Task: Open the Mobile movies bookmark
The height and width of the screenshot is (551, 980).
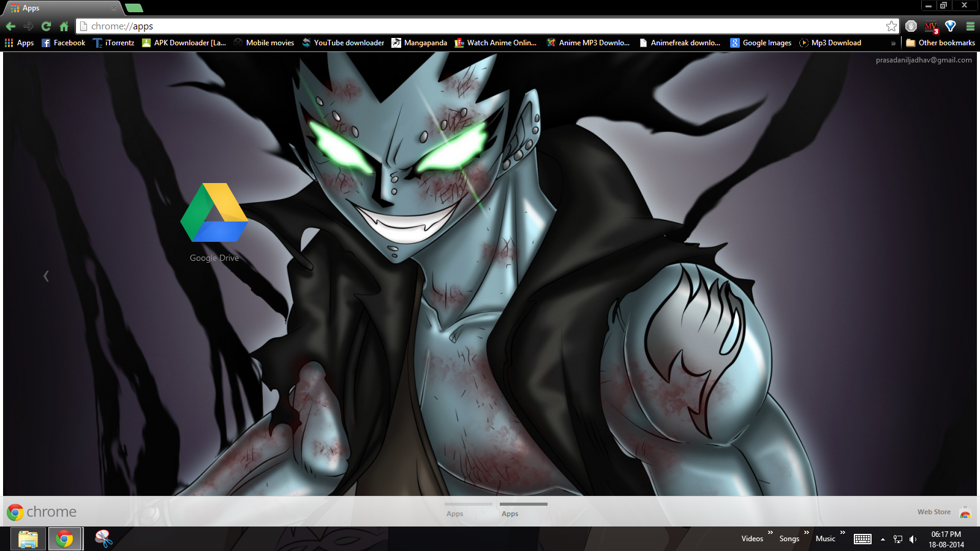Action: tap(264, 43)
